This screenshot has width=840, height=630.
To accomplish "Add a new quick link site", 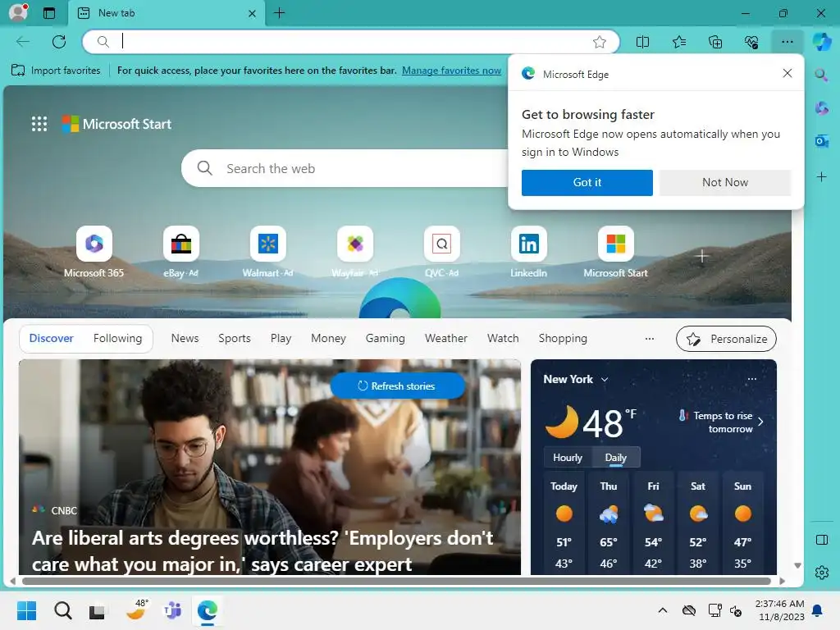I will [702, 257].
